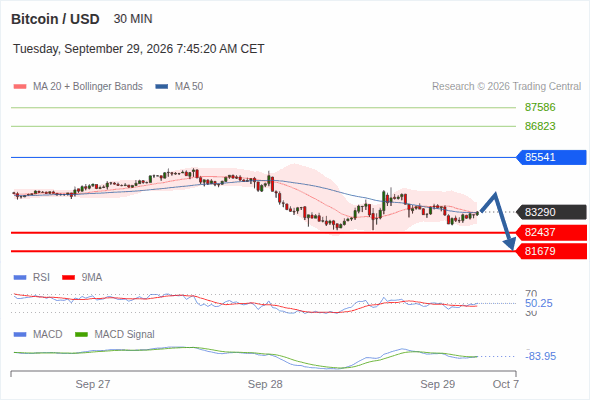Click the MACD Signal legend label
Screen dimensions: 590x400
pyautogui.click(x=125, y=334)
